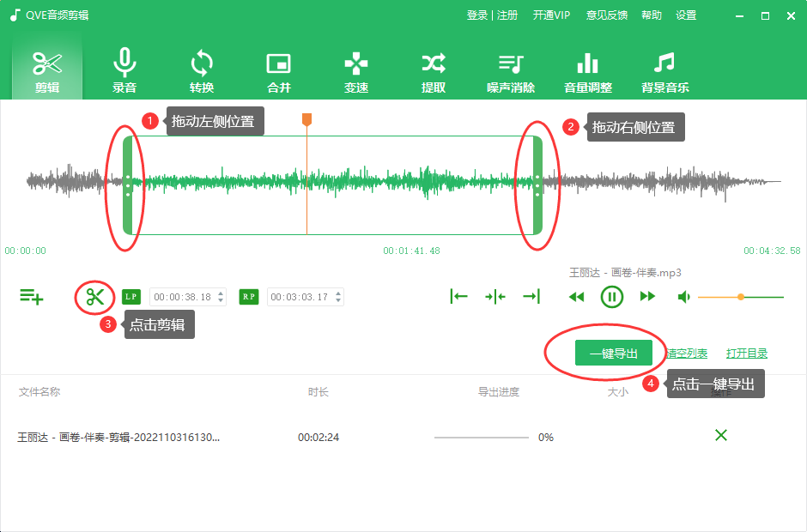807x532 pixels.
Task: Mute audio via the speaker icon
Action: [683, 296]
